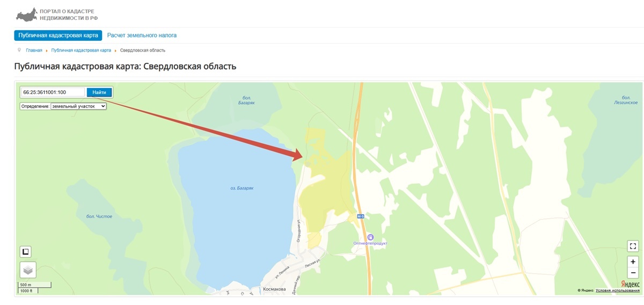Click the Яндекс logo on map
644x305 pixels.
pos(630,284)
